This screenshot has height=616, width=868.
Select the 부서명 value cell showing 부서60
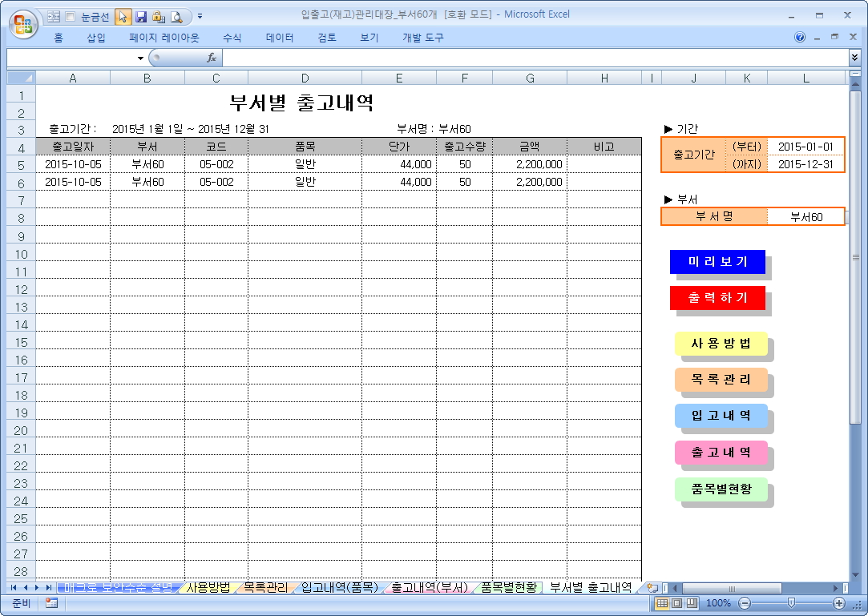[805, 216]
